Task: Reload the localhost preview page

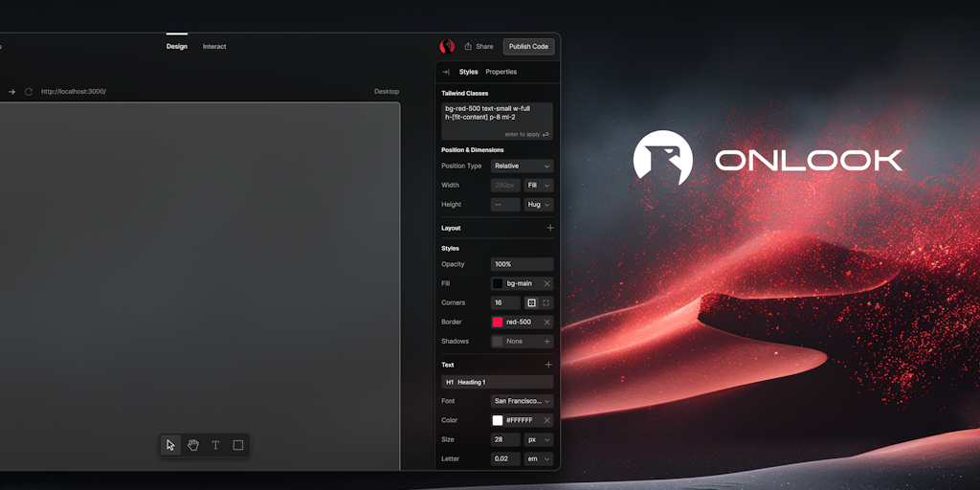Action: point(28,92)
